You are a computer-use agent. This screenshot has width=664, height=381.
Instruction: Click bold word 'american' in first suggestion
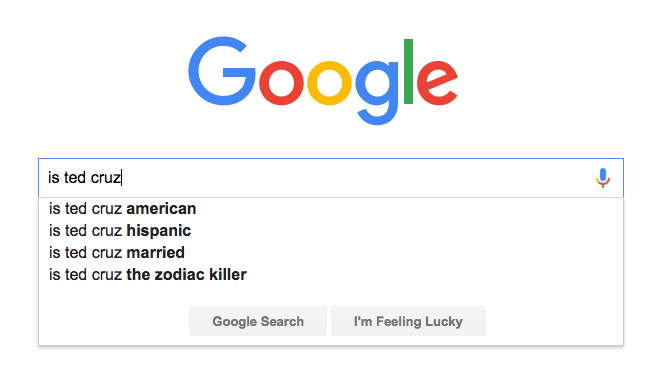[x=161, y=209]
